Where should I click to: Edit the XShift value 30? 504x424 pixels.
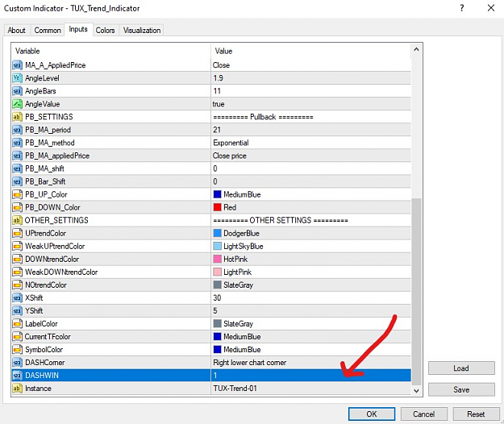click(217, 297)
